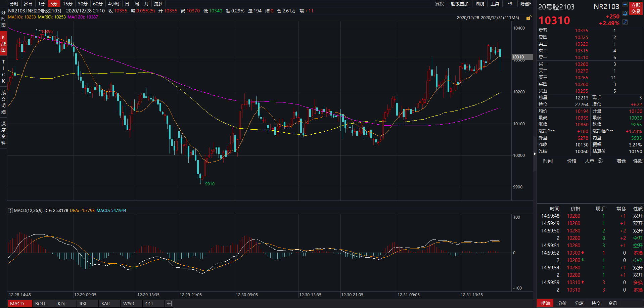Click the 涨停 limit-up value 10860

click(582, 125)
